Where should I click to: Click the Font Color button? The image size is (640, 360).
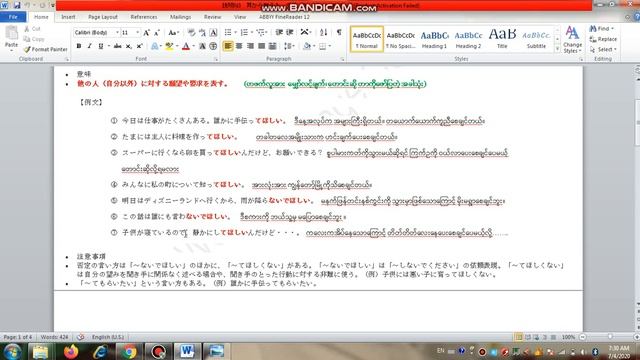[186, 46]
